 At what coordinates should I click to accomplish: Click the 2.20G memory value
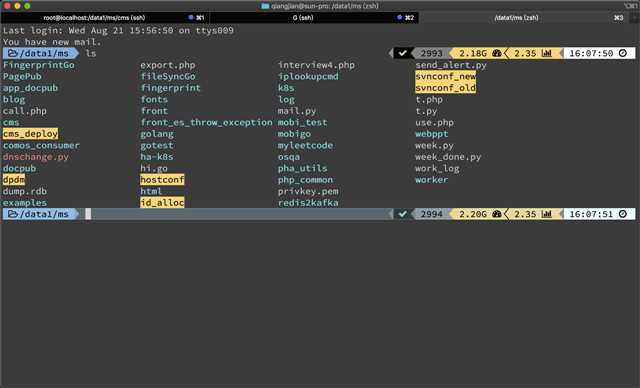[x=473, y=214]
